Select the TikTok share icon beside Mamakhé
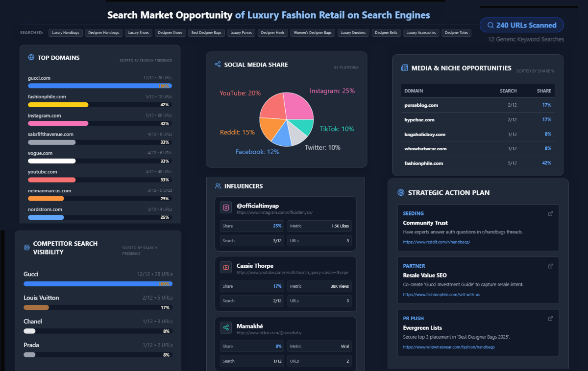 pos(226,327)
